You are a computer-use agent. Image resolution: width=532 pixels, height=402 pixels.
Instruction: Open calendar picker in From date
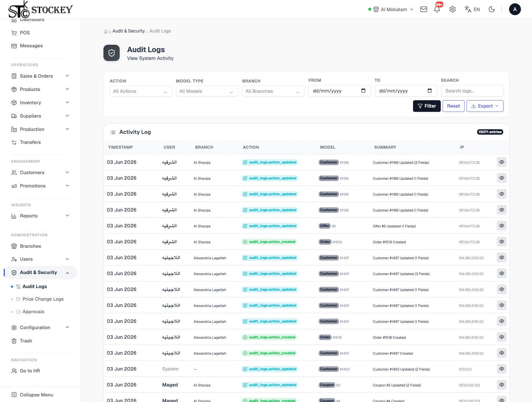(x=364, y=91)
